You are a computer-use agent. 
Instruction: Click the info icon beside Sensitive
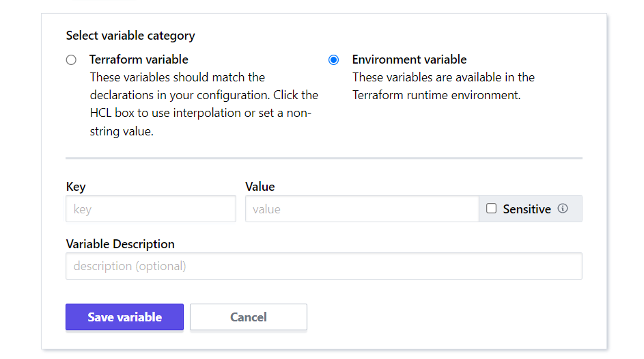563,209
